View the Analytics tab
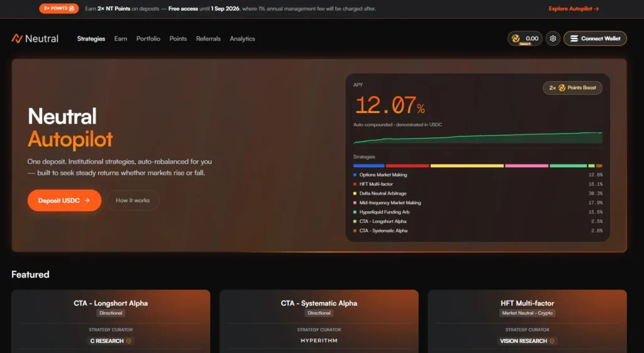Screen dimensions: 644x353 [x=242, y=38]
